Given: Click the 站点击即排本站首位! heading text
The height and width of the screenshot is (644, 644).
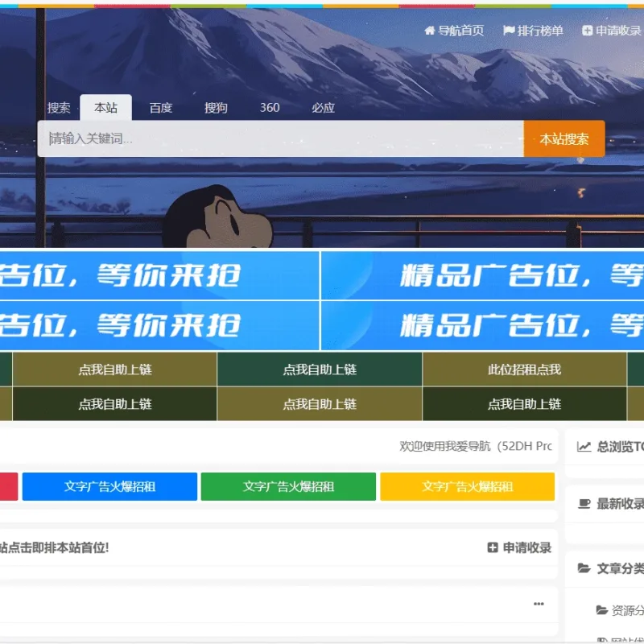Looking at the screenshot, I should pos(54,547).
